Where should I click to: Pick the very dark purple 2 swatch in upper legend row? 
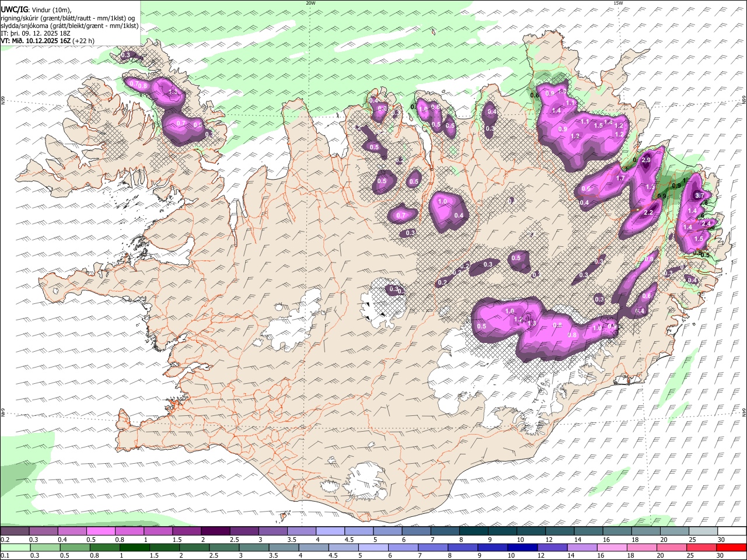(x=215, y=531)
